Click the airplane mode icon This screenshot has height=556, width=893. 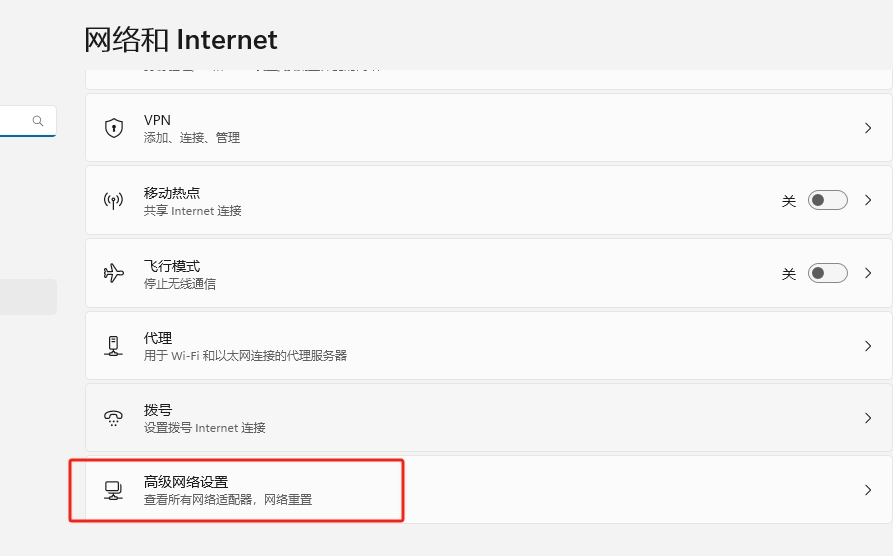[113, 273]
